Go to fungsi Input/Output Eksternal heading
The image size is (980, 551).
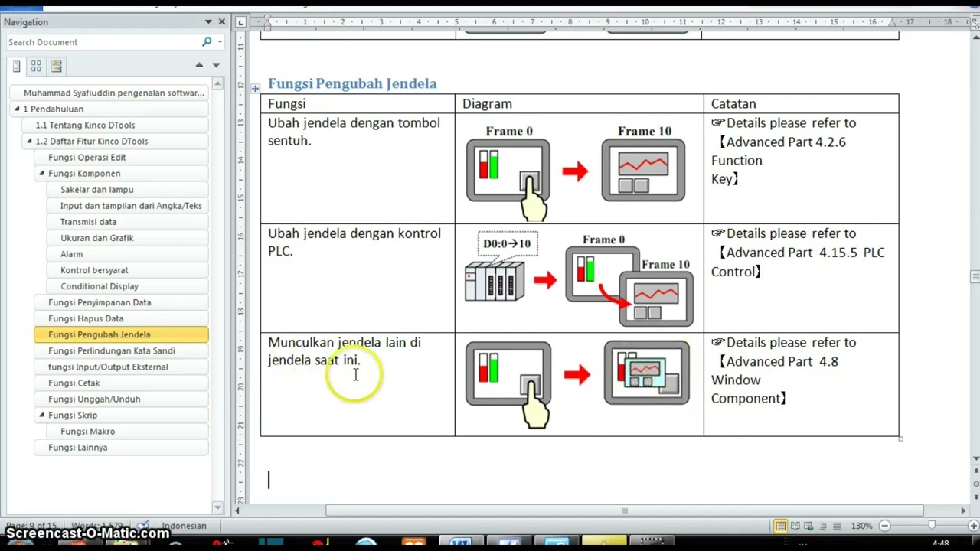122,366
